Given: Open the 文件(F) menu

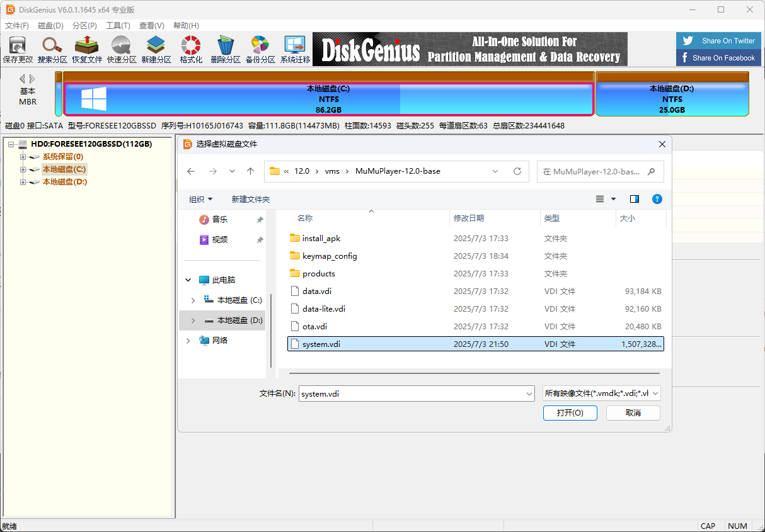Looking at the screenshot, I should click(16, 25).
